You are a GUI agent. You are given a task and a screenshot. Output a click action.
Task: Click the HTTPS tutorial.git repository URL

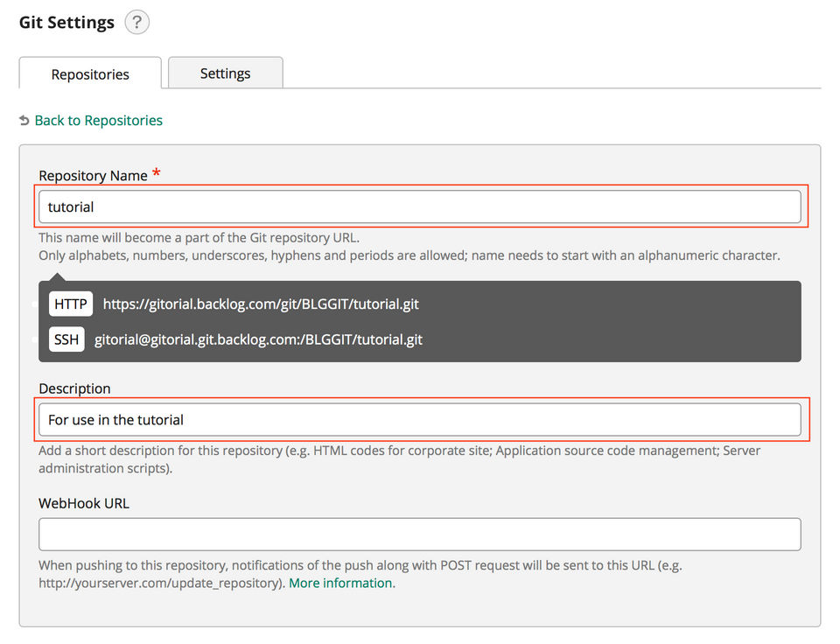coord(261,304)
